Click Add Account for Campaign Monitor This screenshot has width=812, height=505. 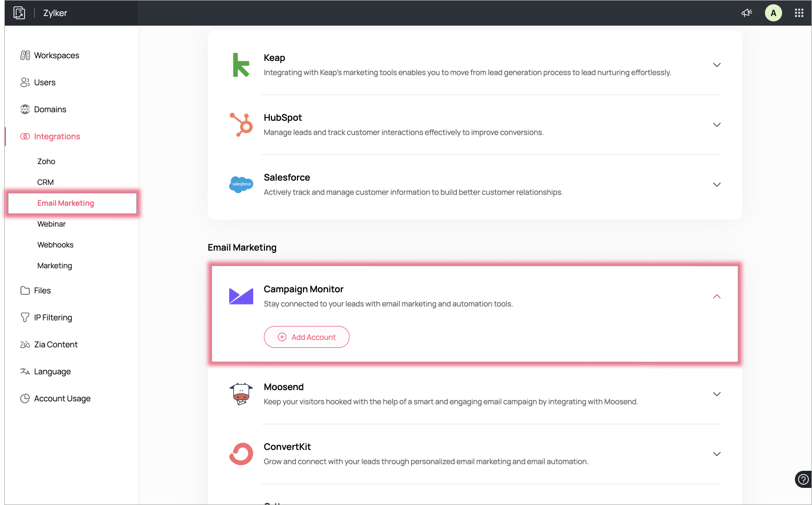(307, 337)
